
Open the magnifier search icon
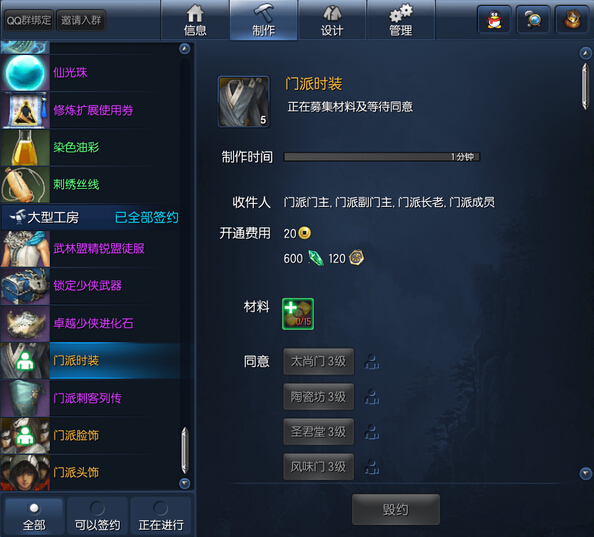533,20
